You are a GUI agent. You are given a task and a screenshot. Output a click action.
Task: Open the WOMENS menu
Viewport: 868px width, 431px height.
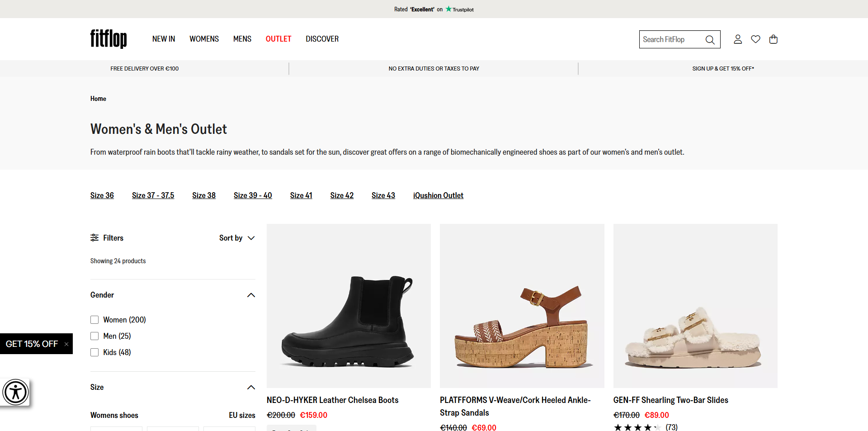pyautogui.click(x=204, y=39)
